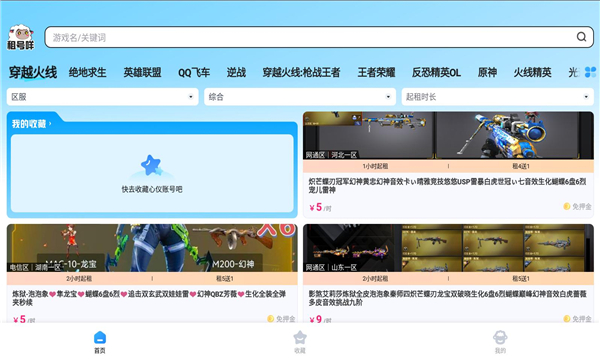600x360 pixels.
Task: Click the 炽芒蝶刃冠军幻神 listing title
Action: 447,186
